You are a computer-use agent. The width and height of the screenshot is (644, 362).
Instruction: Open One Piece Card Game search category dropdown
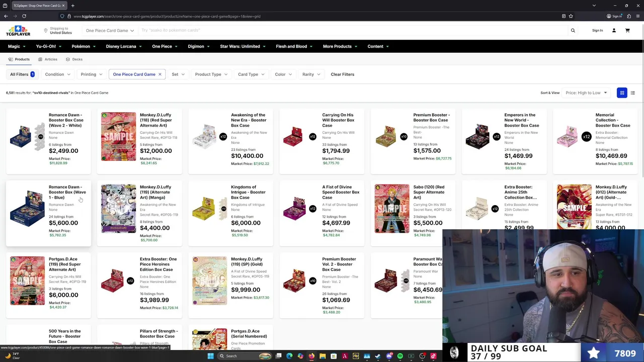(x=110, y=31)
